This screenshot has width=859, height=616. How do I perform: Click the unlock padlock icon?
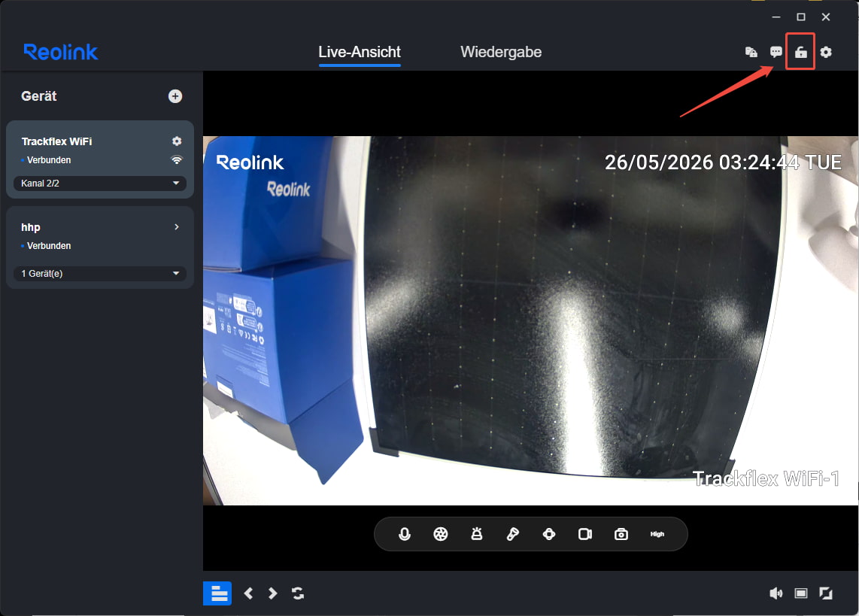click(x=801, y=52)
